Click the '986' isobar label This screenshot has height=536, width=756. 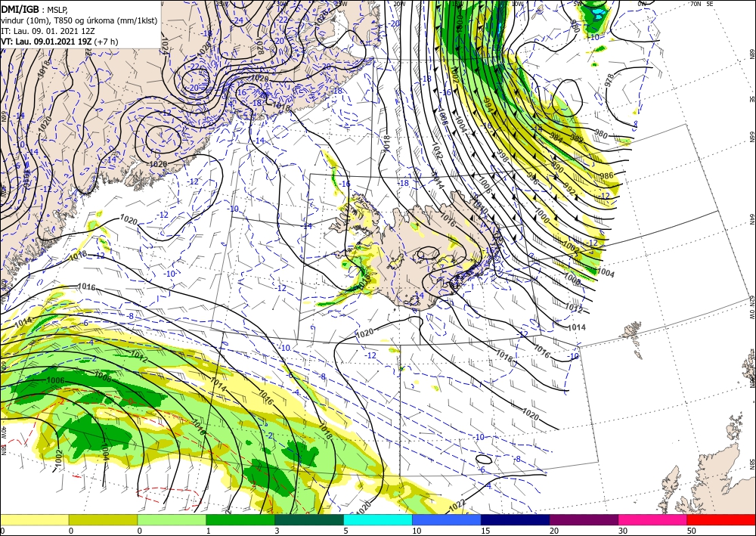606,176
